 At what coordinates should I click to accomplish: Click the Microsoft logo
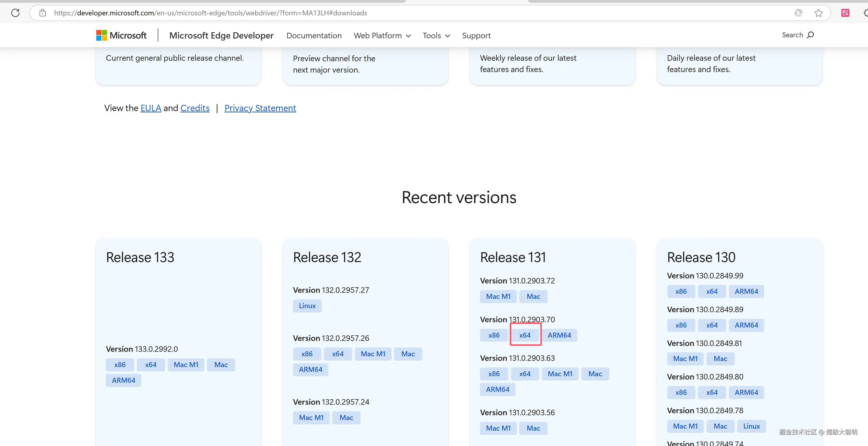[x=121, y=35]
